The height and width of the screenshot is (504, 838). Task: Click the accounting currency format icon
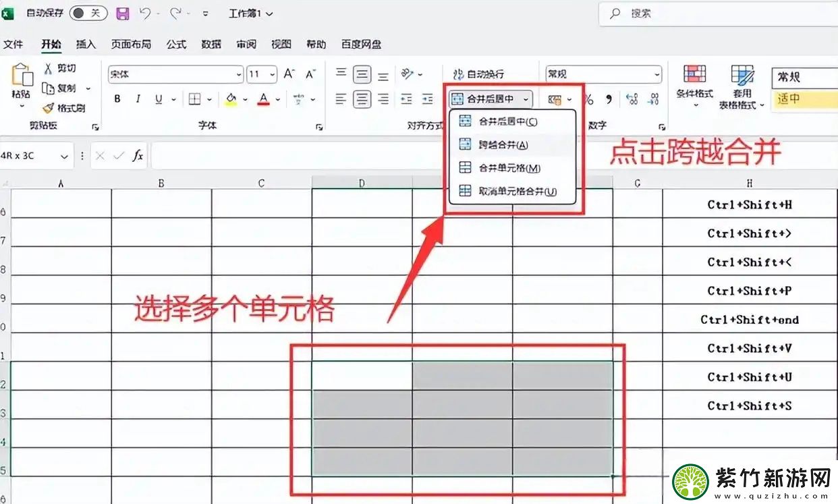pos(555,100)
